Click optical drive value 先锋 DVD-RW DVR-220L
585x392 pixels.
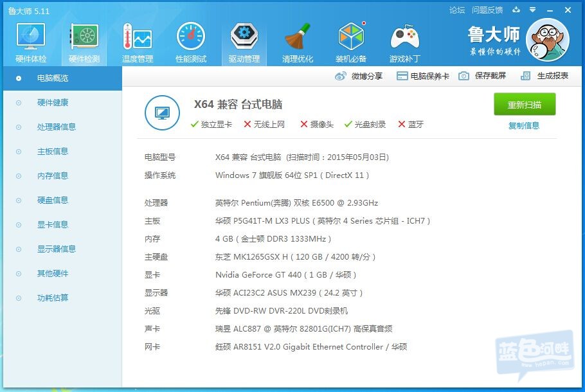(282, 310)
